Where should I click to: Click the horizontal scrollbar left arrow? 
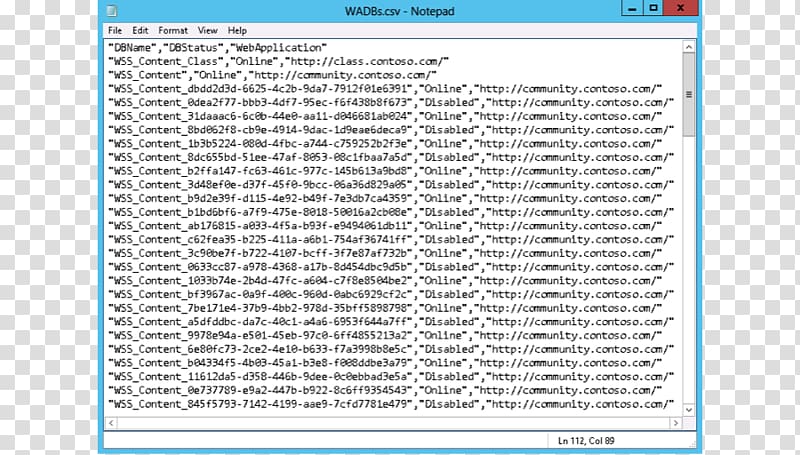111,423
